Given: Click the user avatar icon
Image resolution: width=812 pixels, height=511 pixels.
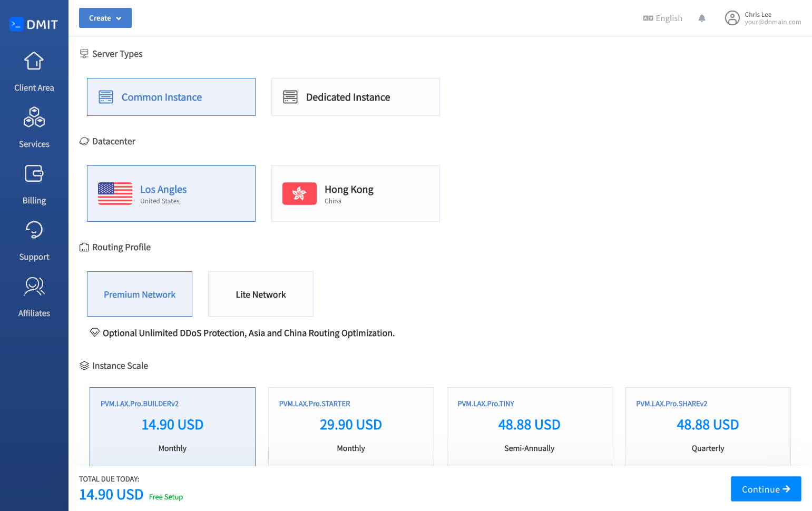Looking at the screenshot, I should pos(732,18).
